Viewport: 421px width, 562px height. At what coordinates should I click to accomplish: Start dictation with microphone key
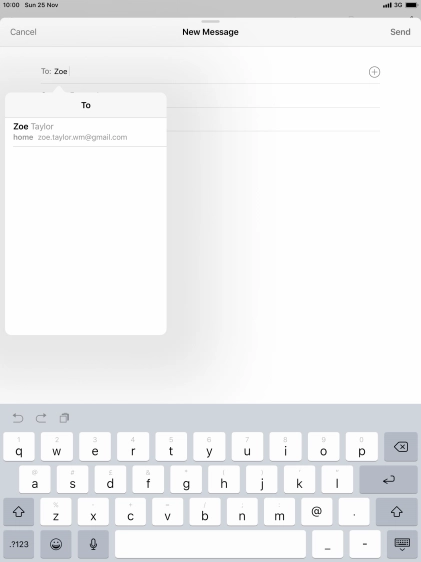[93, 544]
